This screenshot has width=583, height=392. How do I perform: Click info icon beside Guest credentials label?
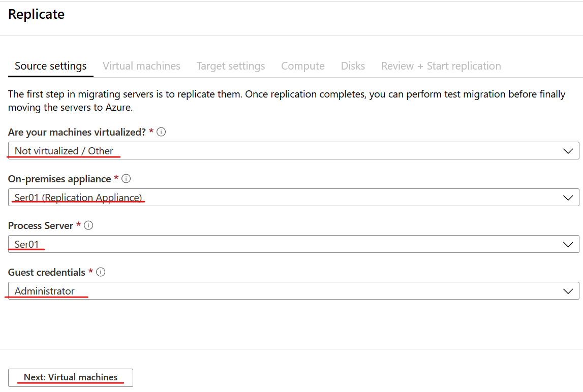[x=101, y=272]
